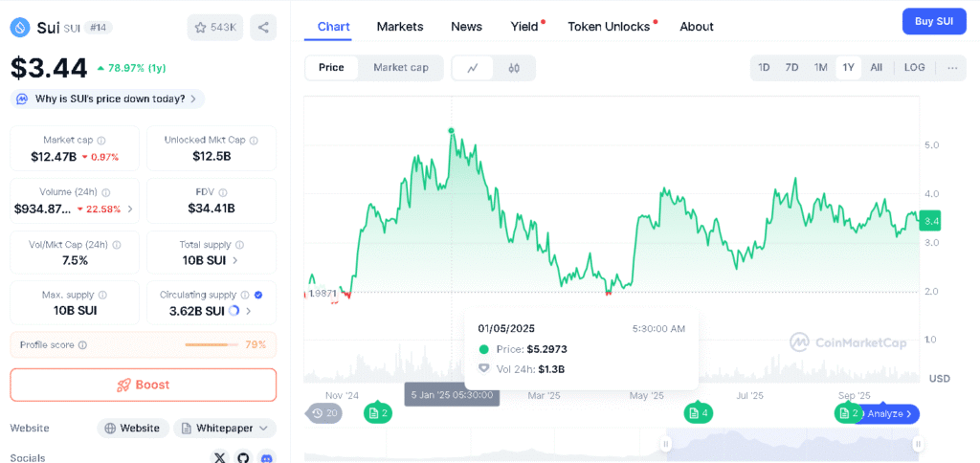Viewport: 980px width, 463px height.
Task: Click the Volume (24h) info icon
Action: [x=105, y=193]
